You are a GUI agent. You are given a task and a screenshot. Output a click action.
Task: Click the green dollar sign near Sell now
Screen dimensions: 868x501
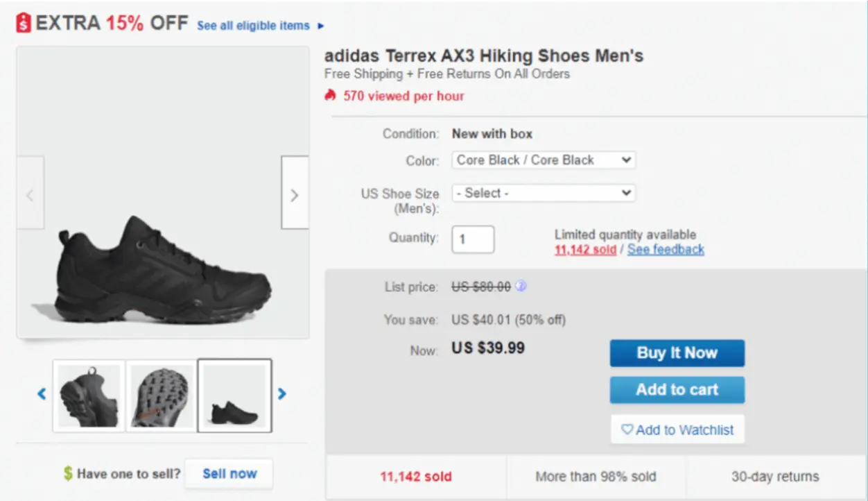(x=67, y=473)
